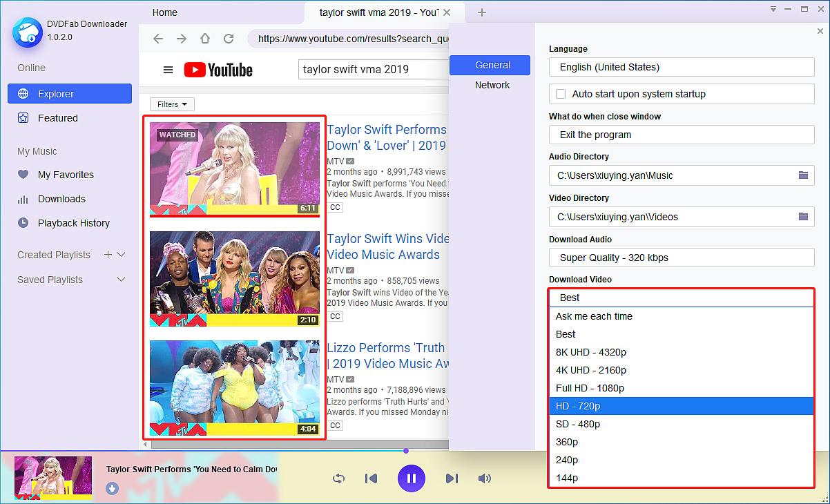Click the DVDFab Downloader logo icon

pos(27,32)
